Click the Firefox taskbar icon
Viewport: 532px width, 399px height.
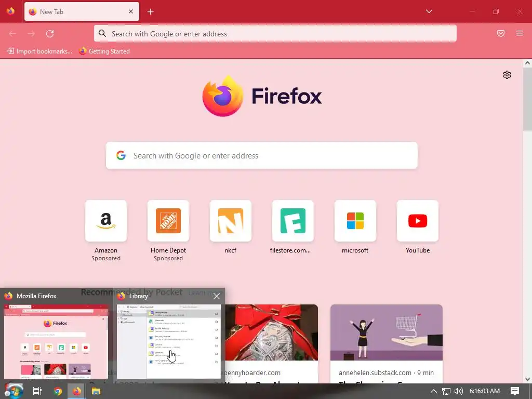coord(77,391)
